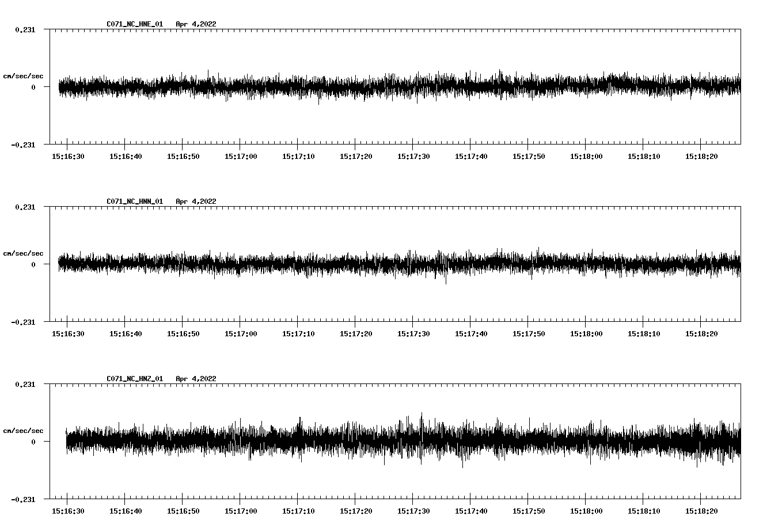The image size is (782, 532).
Task: Click 15:16:30 time label under HNZ plot
Action: (x=68, y=511)
